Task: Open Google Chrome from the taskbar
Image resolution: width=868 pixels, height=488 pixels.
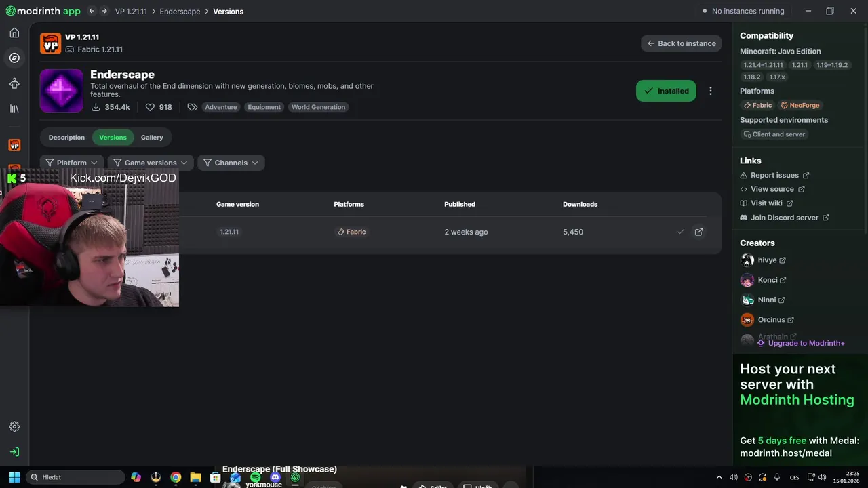Action: (x=176, y=477)
